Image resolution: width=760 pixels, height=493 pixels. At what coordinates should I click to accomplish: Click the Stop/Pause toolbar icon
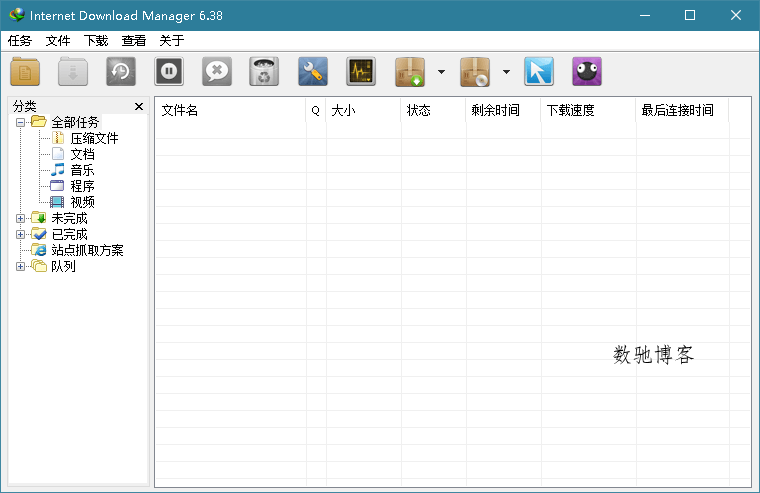pos(169,72)
